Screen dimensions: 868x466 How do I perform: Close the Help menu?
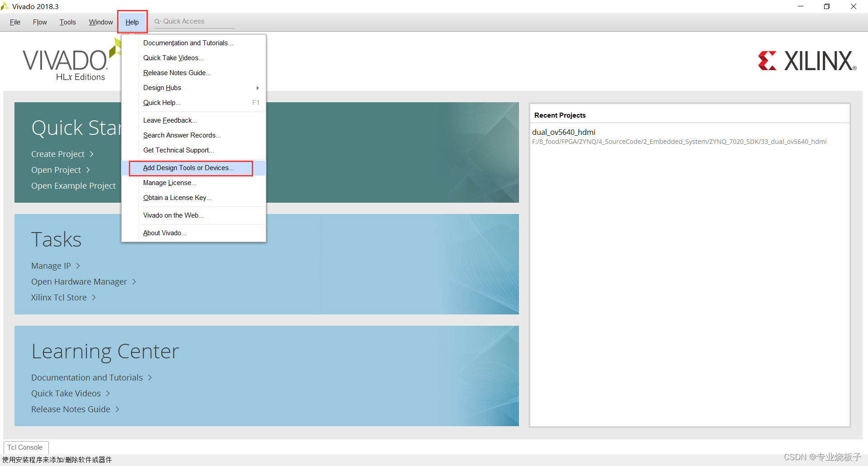click(x=132, y=22)
